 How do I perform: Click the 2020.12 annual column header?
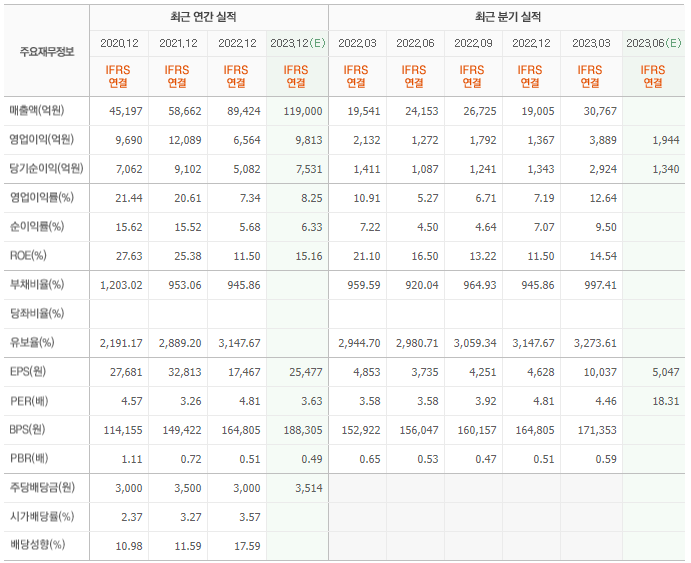(119, 43)
